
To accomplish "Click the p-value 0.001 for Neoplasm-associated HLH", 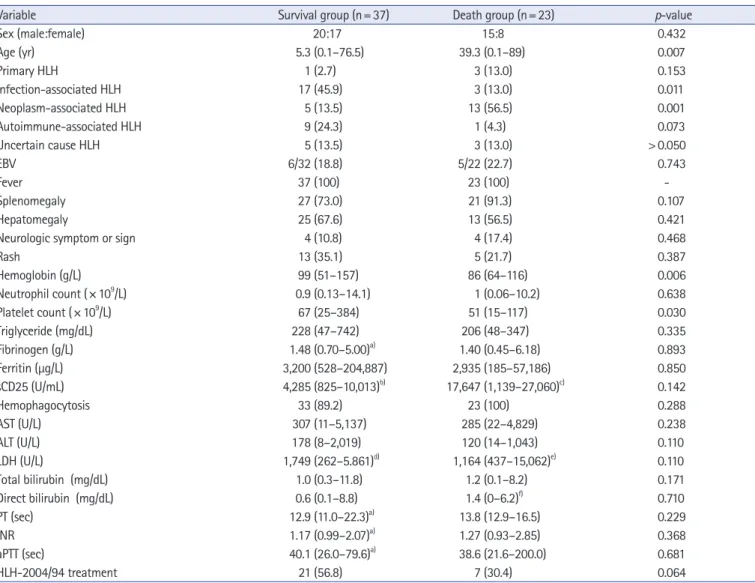I will [x=671, y=108].
